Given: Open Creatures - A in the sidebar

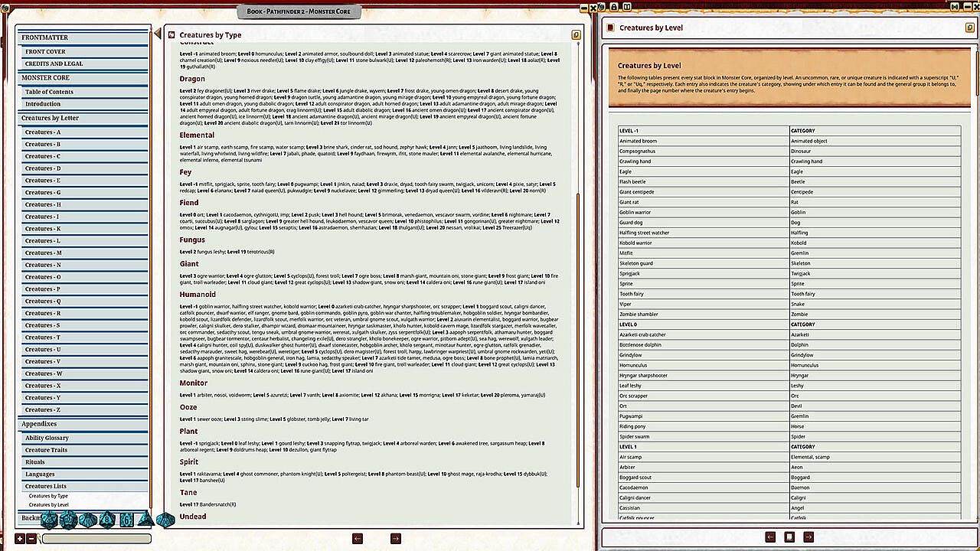Looking at the screenshot, I should (84, 132).
